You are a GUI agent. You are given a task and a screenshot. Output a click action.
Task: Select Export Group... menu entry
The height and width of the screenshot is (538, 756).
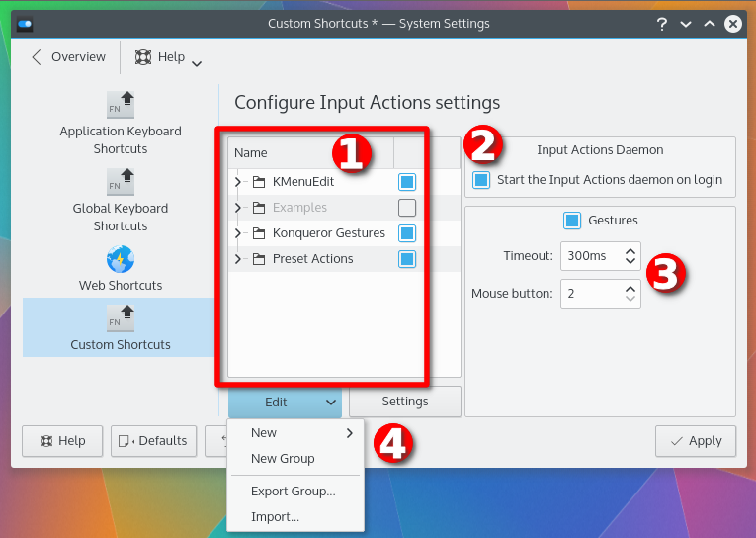click(x=293, y=492)
